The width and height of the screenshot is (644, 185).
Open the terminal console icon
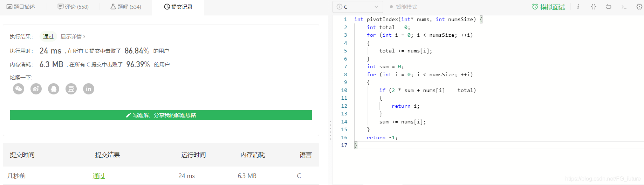[x=624, y=7]
